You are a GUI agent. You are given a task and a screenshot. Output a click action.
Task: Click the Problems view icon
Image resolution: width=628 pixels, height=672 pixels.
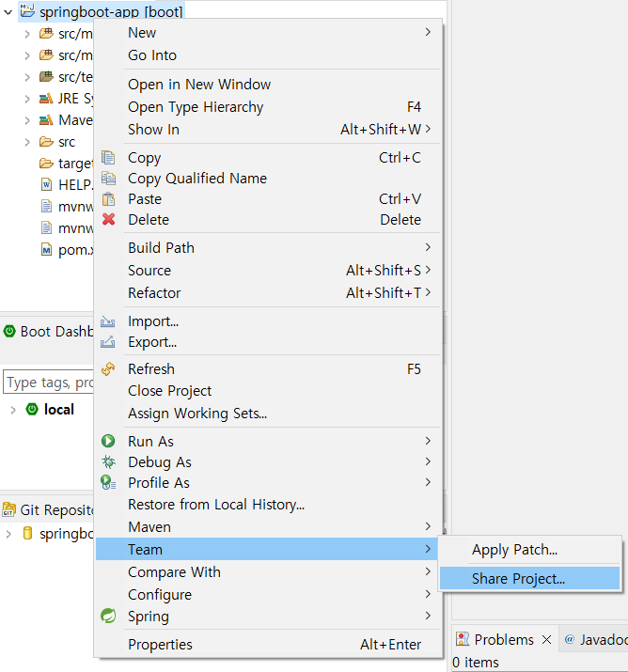tap(463, 639)
